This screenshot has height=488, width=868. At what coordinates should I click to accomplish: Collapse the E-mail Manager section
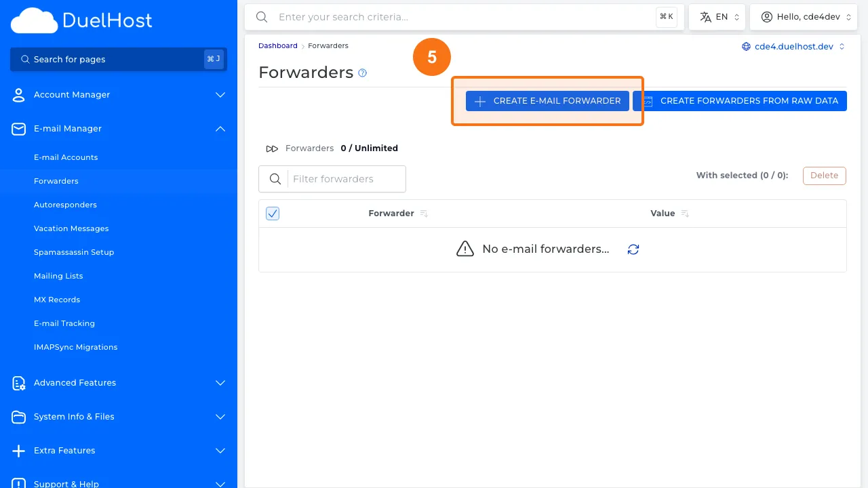click(220, 129)
